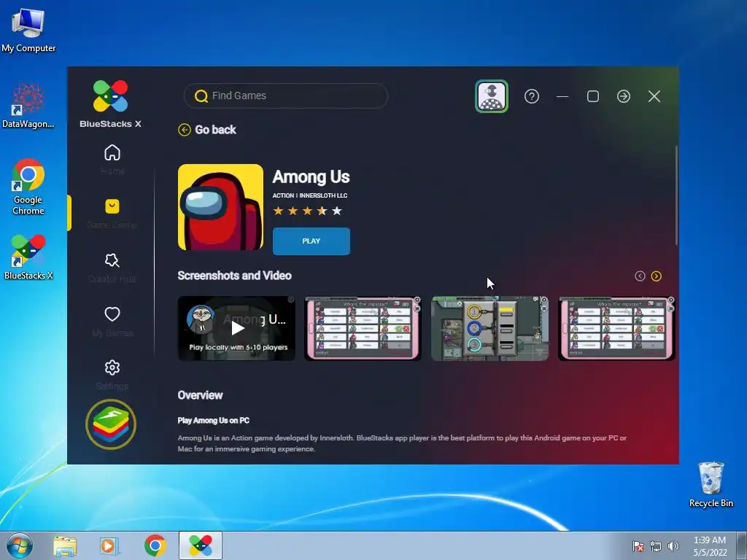Open My Computer desktop icon
This screenshot has height=560, width=747.
(28, 29)
